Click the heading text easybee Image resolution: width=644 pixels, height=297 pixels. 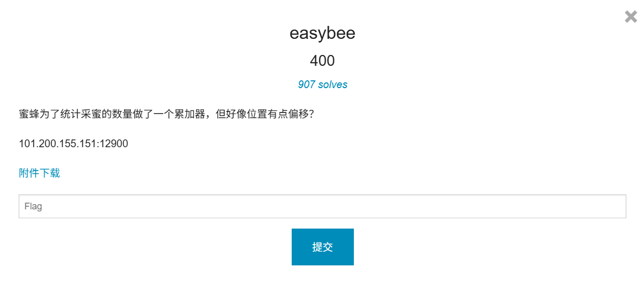pyautogui.click(x=322, y=34)
